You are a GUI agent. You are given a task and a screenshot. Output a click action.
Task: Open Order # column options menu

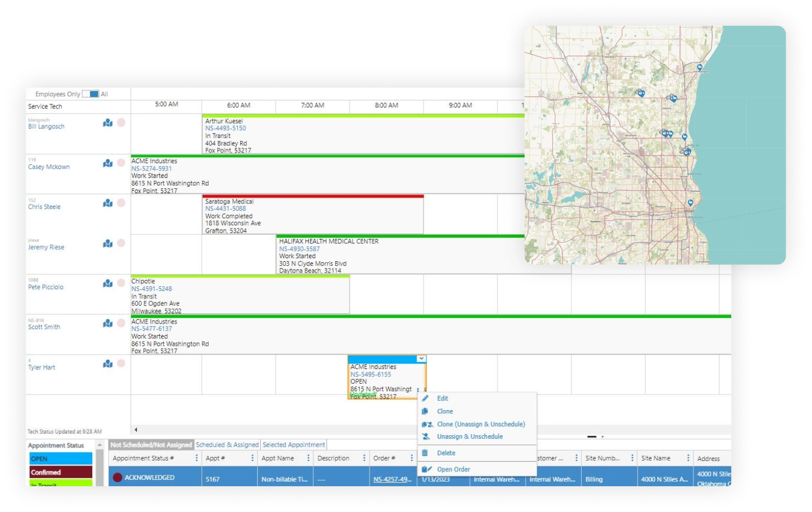tap(411, 458)
